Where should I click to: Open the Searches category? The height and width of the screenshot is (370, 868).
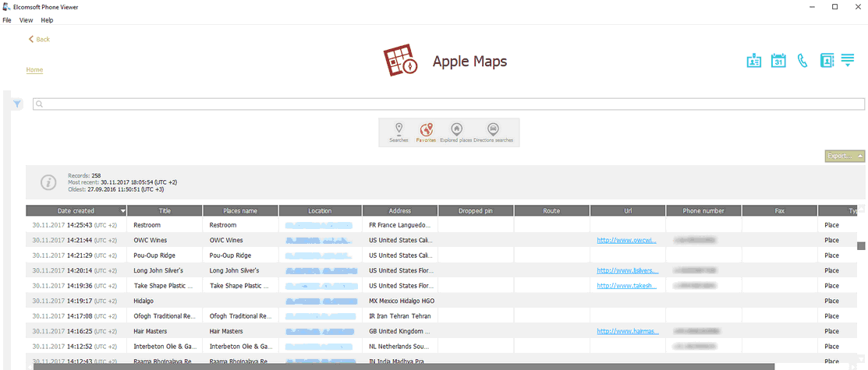[399, 132]
